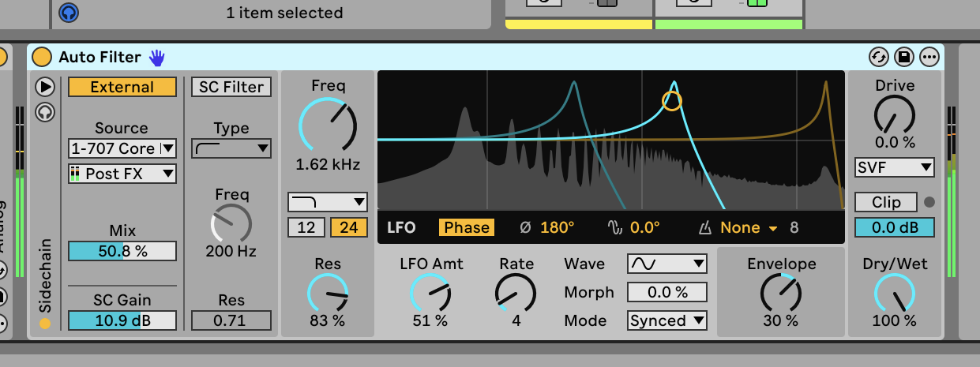Click the LFO offset 0.0° value
Screen dimensions: 980x367
point(645,227)
